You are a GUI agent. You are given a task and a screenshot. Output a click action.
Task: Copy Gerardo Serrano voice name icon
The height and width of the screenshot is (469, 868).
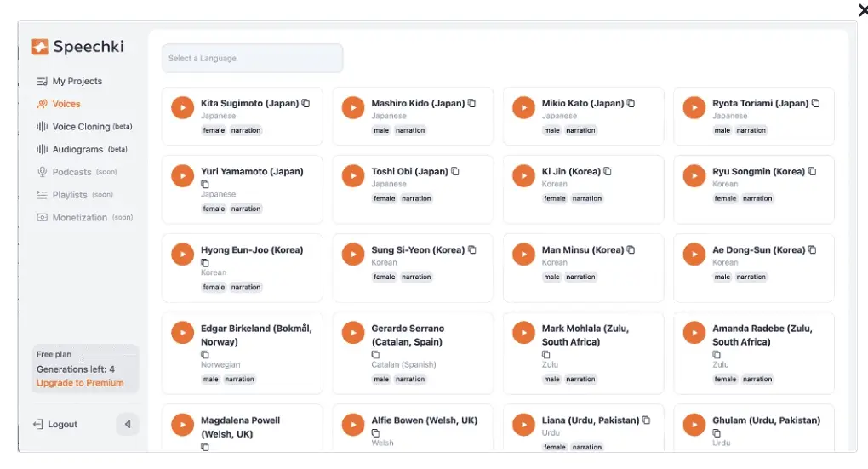pyautogui.click(x=375, y=354)
